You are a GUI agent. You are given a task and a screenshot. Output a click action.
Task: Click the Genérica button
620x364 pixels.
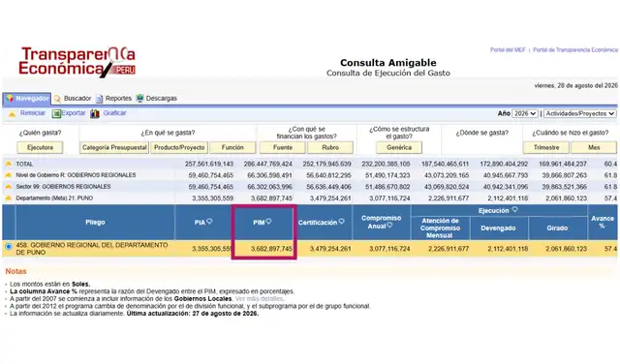pos(399,147)
